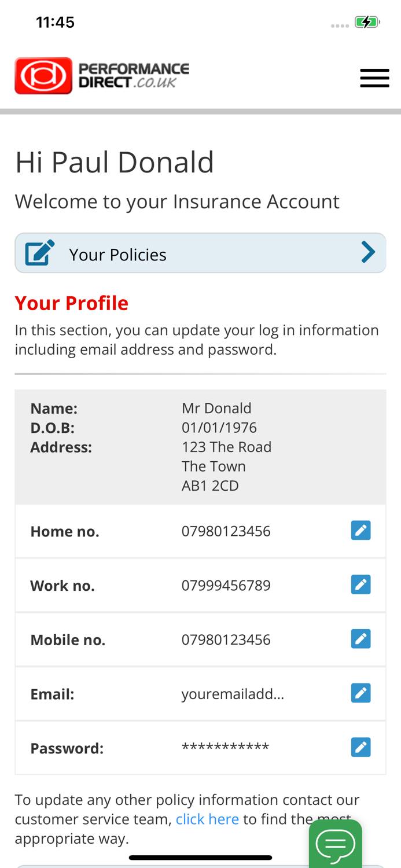Viewport: 401px width, 868px height.
Task: Tap the Hi Paul Donald greeting
Action: (x=115, y=162)
